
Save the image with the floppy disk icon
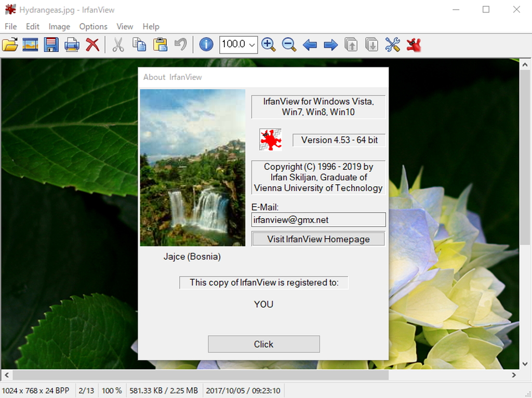(51, 45)
